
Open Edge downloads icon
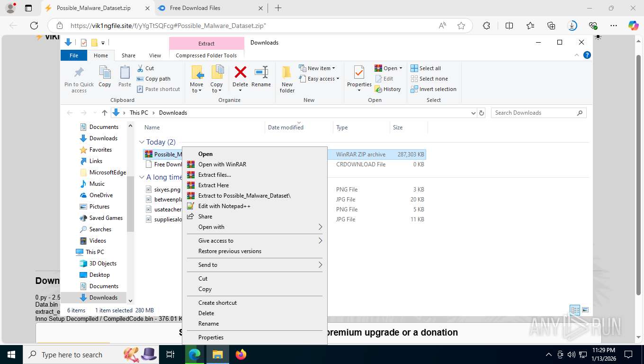pyautogui.click(x=572, y=26)
